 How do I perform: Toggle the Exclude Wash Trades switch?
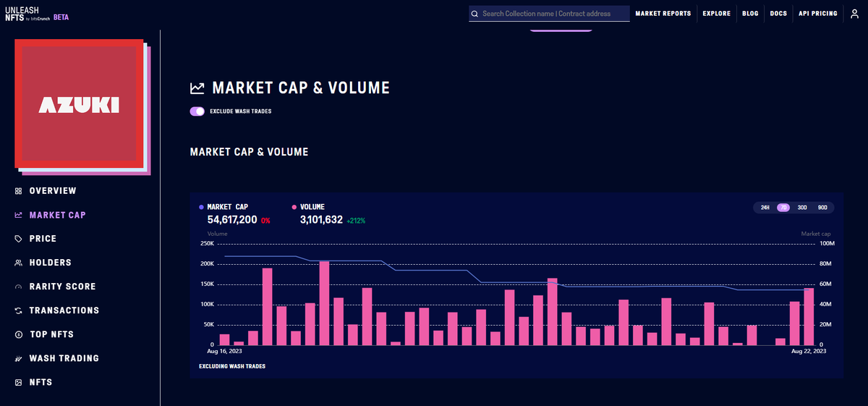[x=197, y=111]
